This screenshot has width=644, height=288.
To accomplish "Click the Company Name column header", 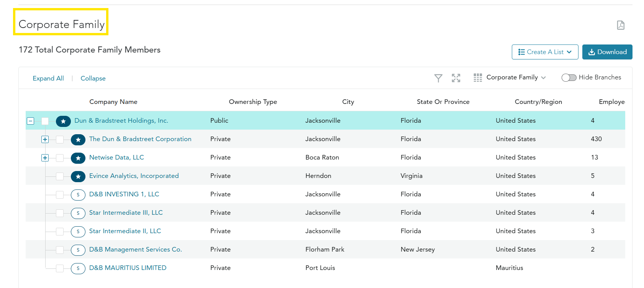I will coord(113,102).
